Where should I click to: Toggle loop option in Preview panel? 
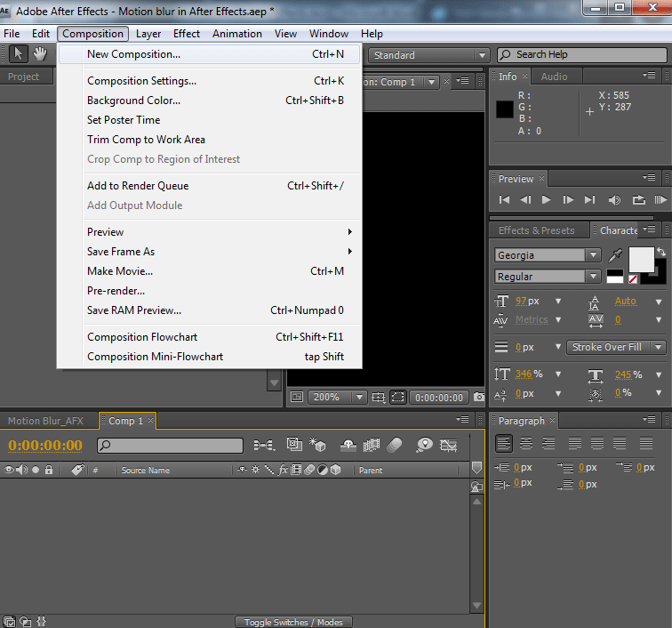tap(638, 199)
